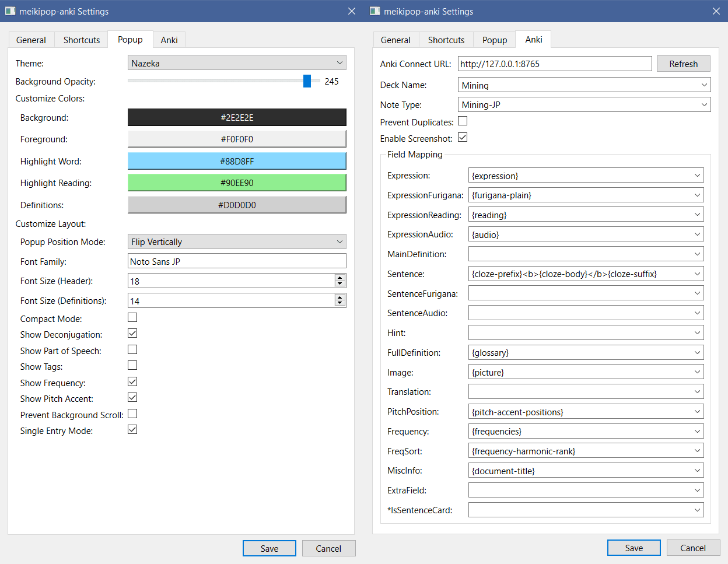Expand the FreqSort mapping dropdown
Image resolution: width=728 pixels, height=564 pixels.
click(586, 451)
